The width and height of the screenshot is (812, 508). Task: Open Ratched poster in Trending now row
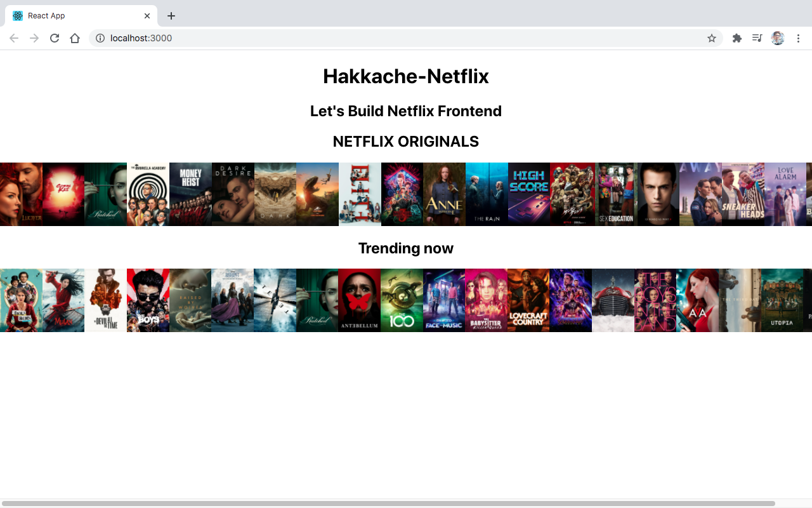[317, 300]
